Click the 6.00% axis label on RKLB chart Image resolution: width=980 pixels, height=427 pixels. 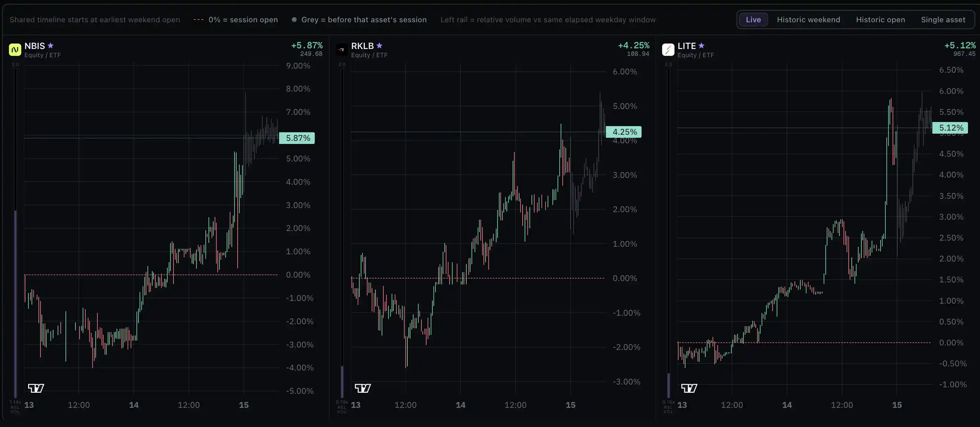tap(625, 72)
